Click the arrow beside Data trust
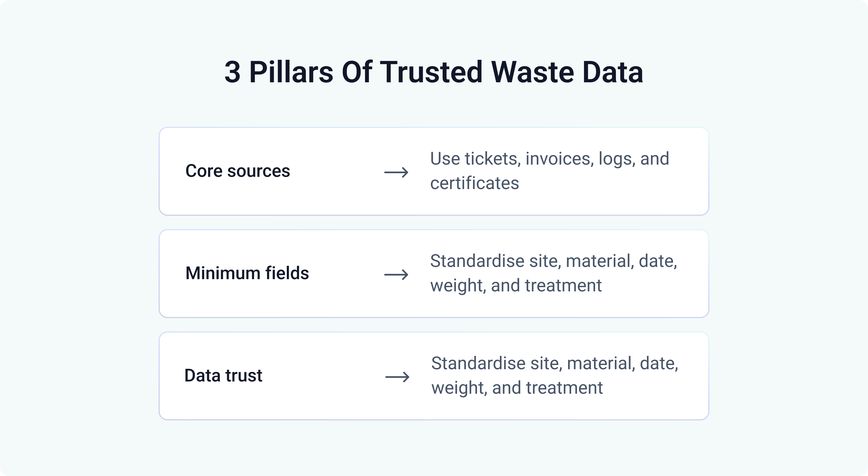This screenshot has height=476, width=868. pyautogui.click(x=397, y=377)
